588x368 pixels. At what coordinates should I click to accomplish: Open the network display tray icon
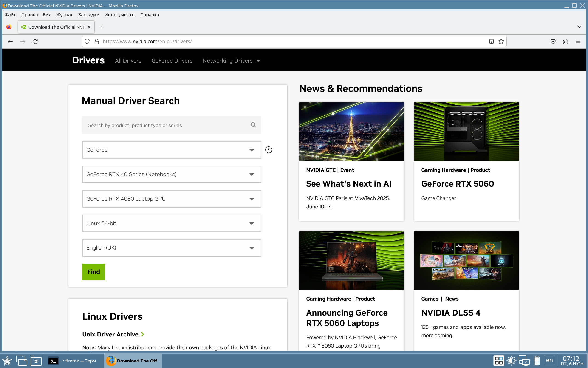pyautogui.click(x=524, y=360)
